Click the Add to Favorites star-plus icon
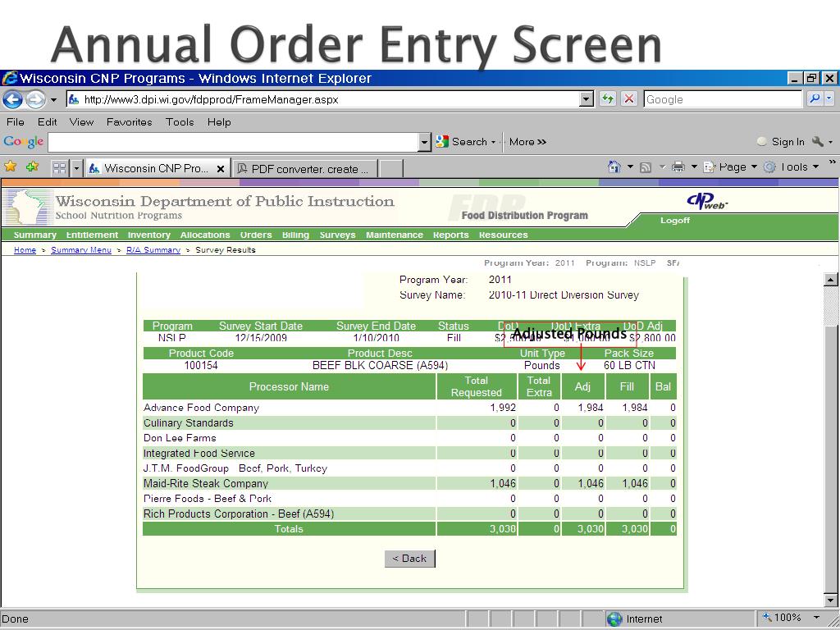This screenshot has width=840, height=630. pos(32,167)
